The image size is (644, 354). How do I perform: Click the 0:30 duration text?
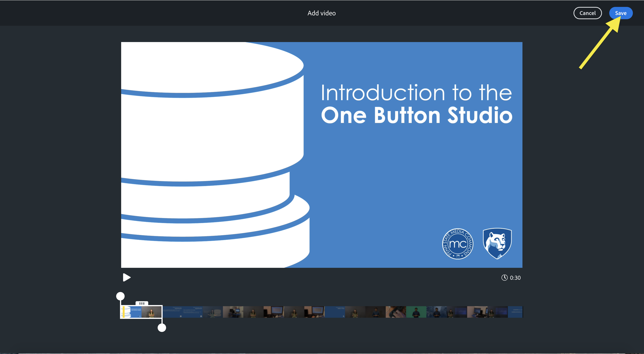click(x=515, y=278)
